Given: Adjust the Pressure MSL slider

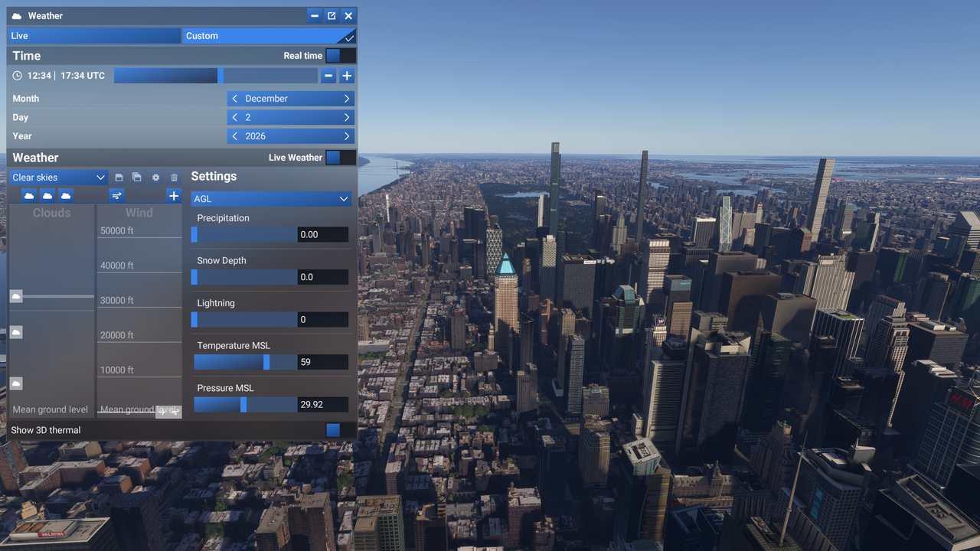Looking at the screenshot, I should (x=244, y=405).
